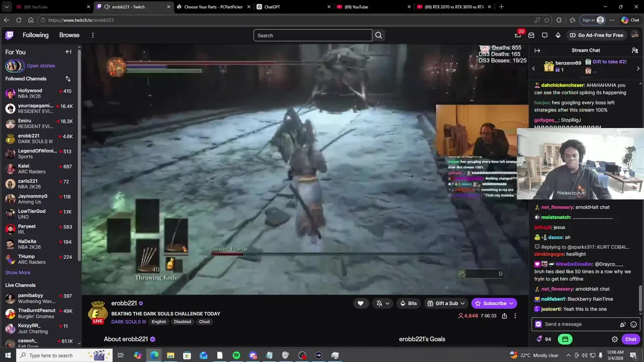644x362 pixels.
Task: Expand Gift a Sub dropdown
Action: click(x=462, y=303)
